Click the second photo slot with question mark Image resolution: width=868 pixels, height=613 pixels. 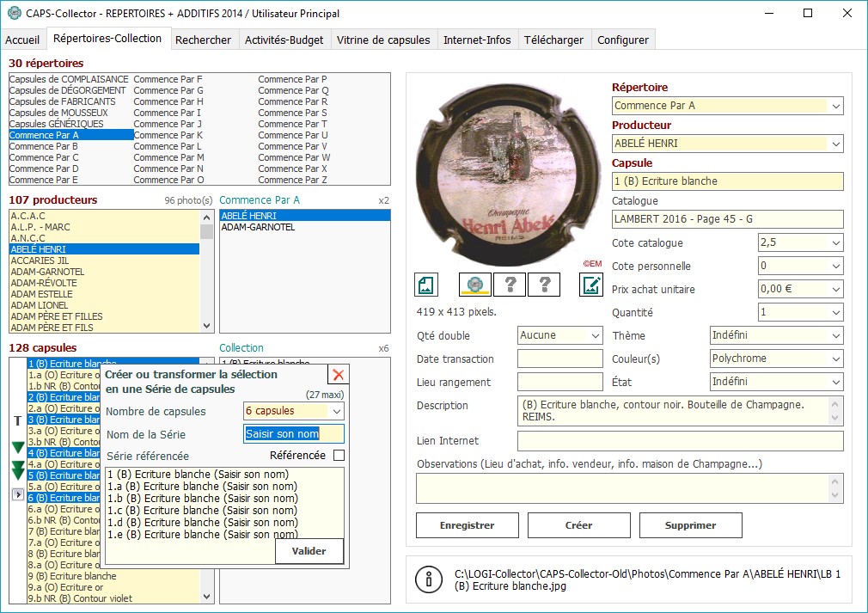pos(510,285)
